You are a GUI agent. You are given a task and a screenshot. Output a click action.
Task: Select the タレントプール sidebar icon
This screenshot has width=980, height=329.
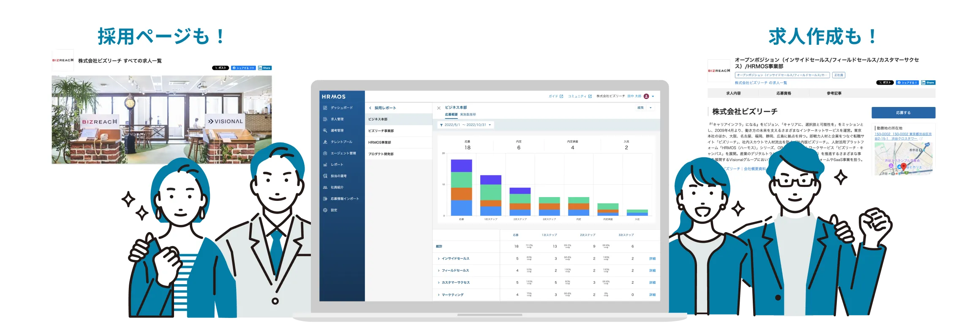click(x=325, y=142)
